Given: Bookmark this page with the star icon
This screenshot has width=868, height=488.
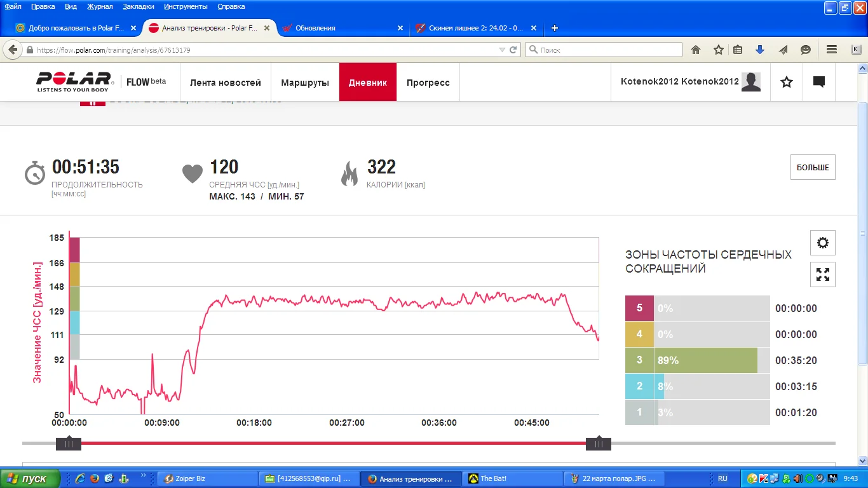Looking at the screenshot, I should point(719,50).
